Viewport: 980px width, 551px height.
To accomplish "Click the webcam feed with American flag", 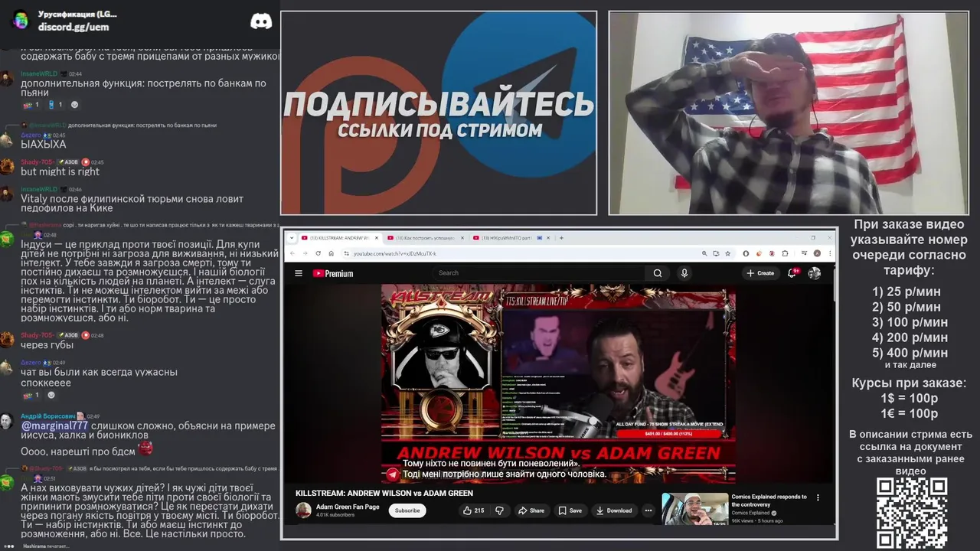I will (x=789, y=112).
